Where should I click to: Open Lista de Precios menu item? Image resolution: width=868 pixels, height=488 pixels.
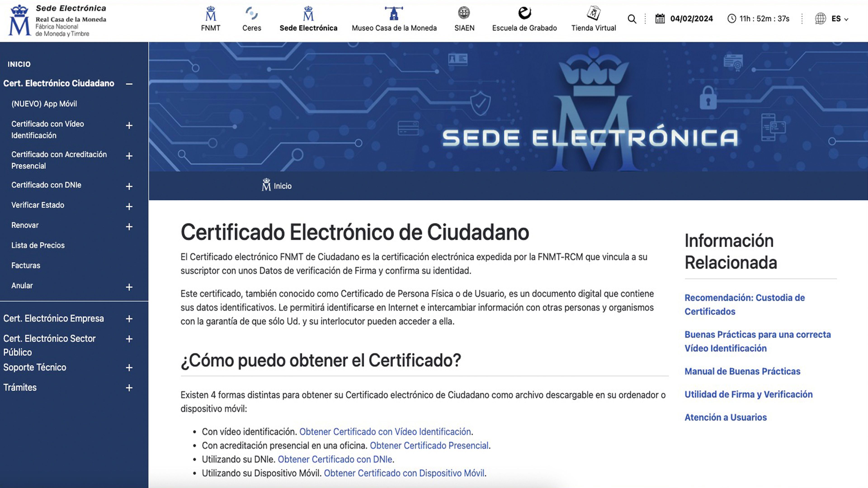coord(38,245)
